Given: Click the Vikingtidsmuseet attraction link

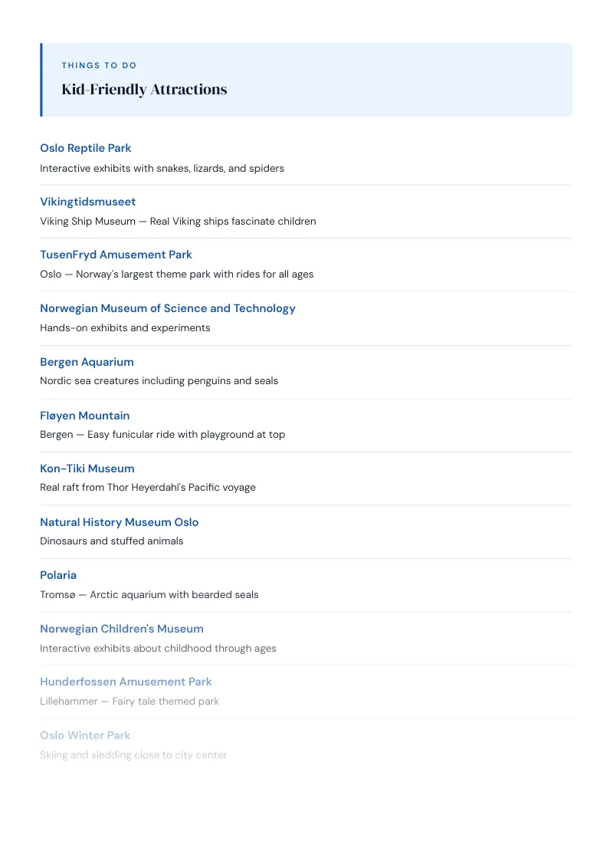Looking at the screenshot, I should 87,202.
